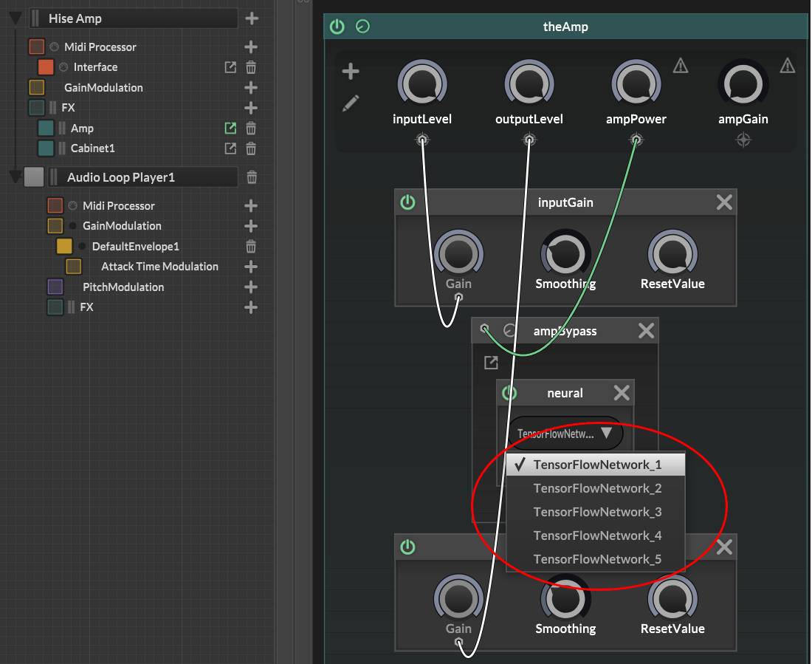This screenshot has height=664, width=812.
Task: Delete the Audio Loop Player1 module
Action: 252,177
